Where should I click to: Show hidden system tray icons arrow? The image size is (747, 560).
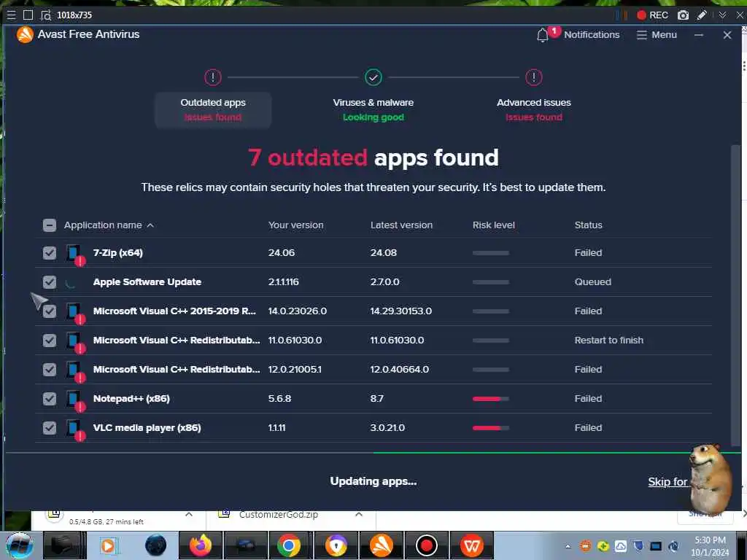coord(568,546)
